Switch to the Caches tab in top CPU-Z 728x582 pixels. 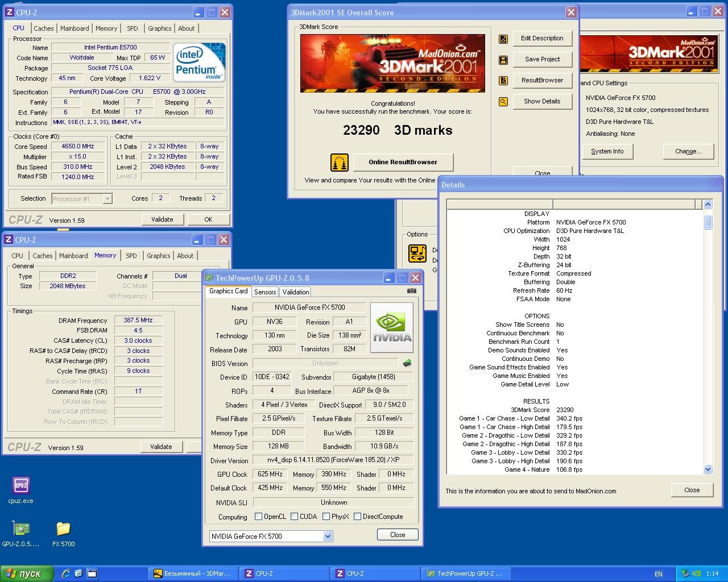pos(44,28)
